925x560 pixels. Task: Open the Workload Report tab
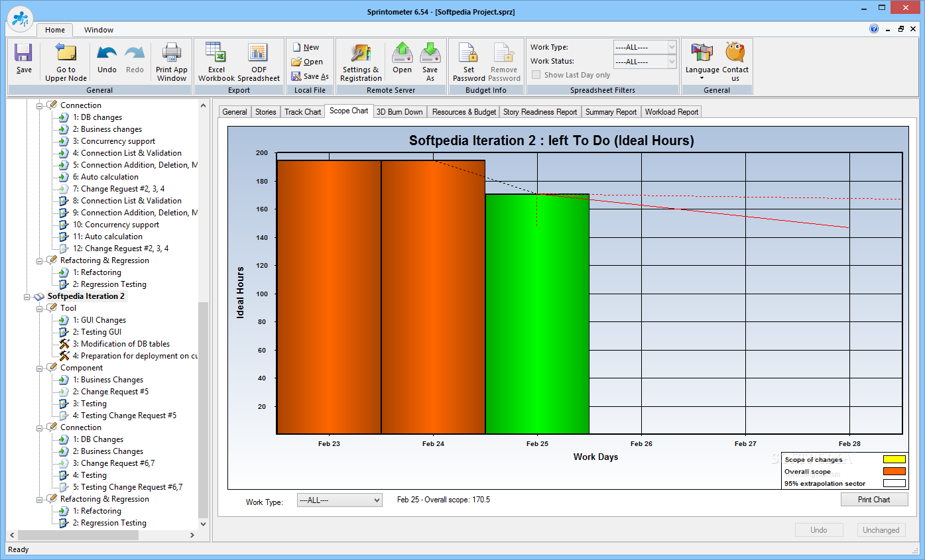tap(672, 112)
